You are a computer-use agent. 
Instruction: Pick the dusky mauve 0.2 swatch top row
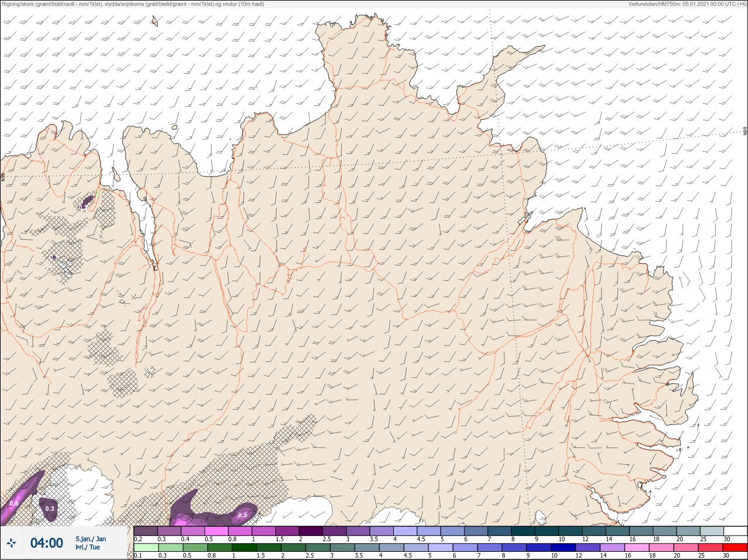(x=146, y=531)
